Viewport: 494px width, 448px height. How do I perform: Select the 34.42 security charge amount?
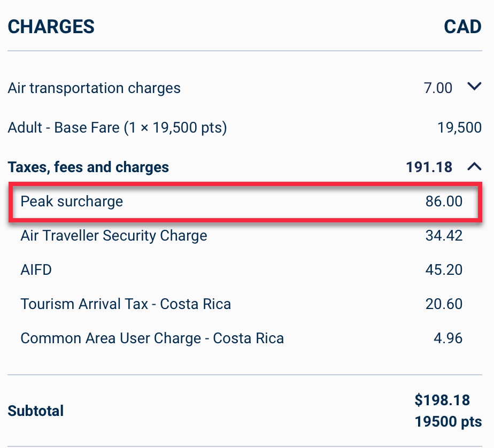tap(444, 236)
